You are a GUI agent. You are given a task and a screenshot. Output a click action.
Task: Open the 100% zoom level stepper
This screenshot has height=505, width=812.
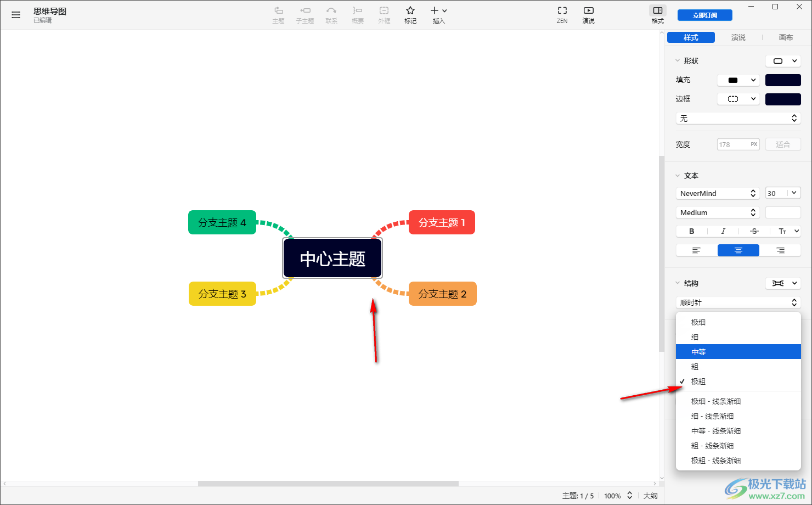630,496
